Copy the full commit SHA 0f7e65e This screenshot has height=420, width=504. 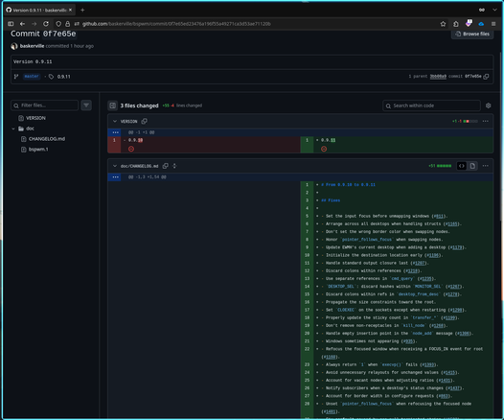click(487, 77)
